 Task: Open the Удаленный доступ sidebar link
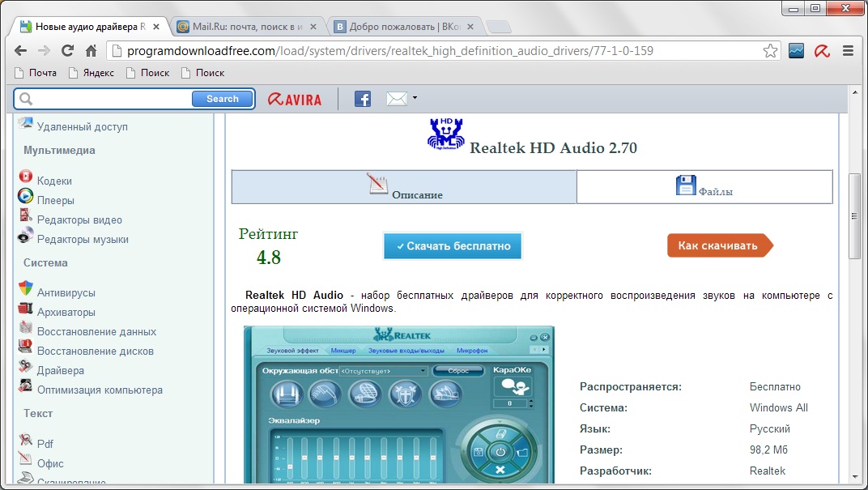point(83,127)
